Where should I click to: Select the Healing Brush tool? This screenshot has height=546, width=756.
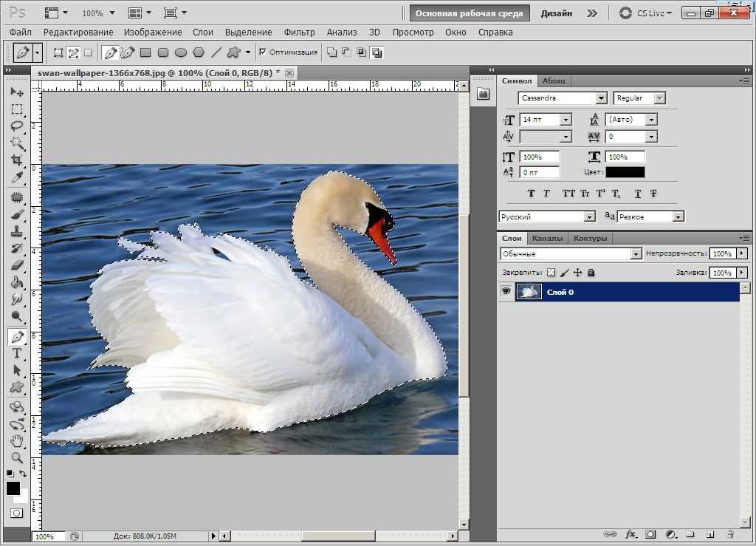[17, 197]
